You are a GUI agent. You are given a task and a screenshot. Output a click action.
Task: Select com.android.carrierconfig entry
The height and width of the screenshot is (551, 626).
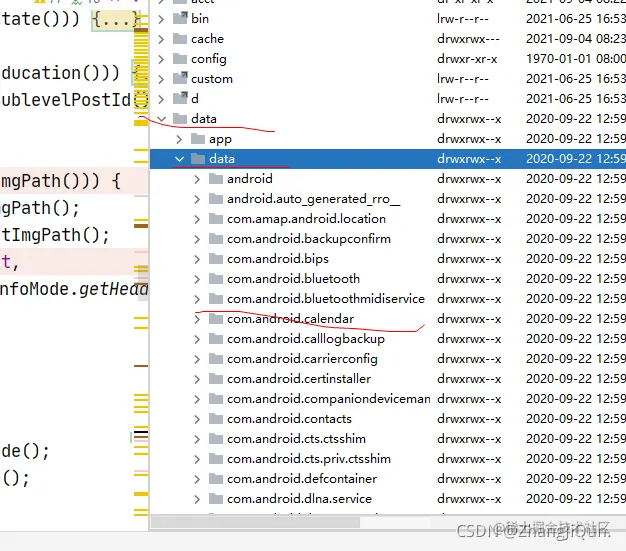click(302, 359)
